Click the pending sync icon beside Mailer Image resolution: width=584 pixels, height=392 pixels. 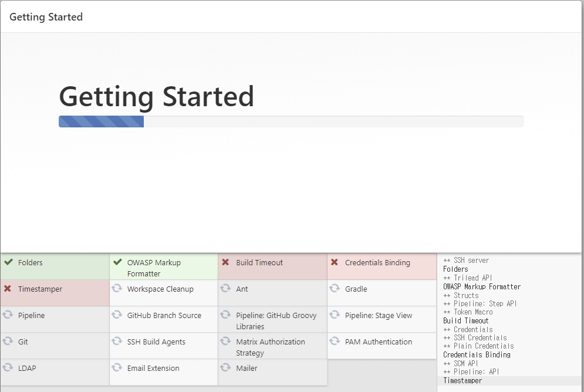[x=225, y=367]
